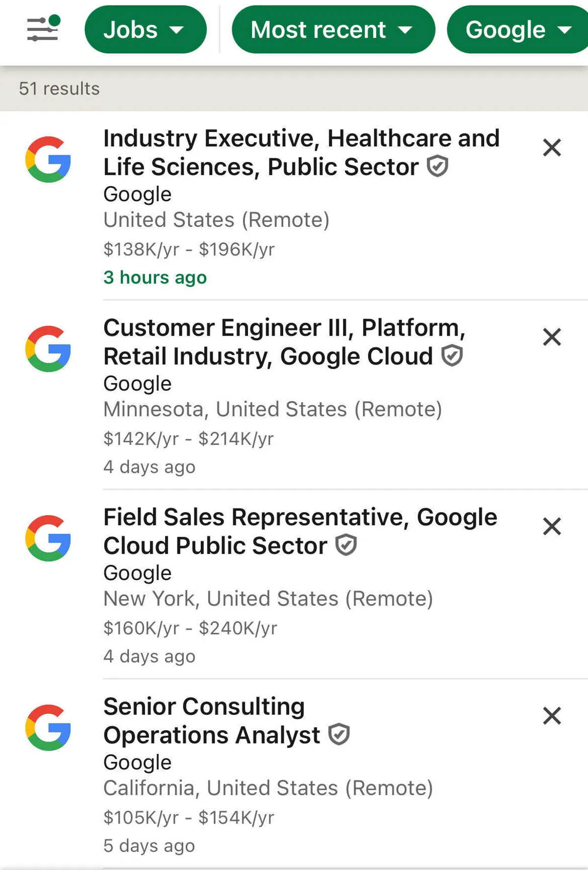Open Senior Consulting Operations Analyst title
The image size is (588, 870).
(211, 721)
